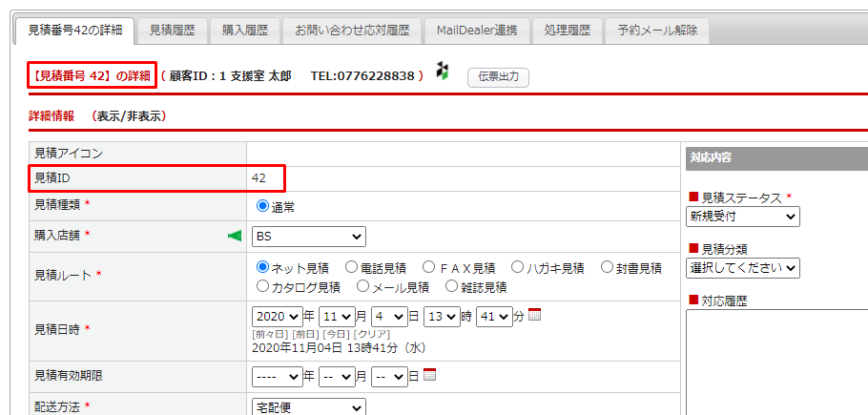
Task: Click the 対応内容 panel header
Action: 776,157
